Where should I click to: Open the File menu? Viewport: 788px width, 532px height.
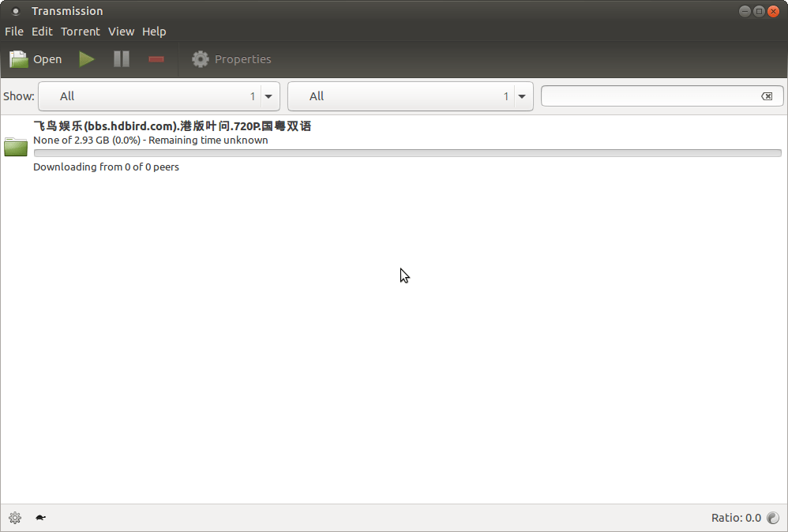tap(14, 32)
